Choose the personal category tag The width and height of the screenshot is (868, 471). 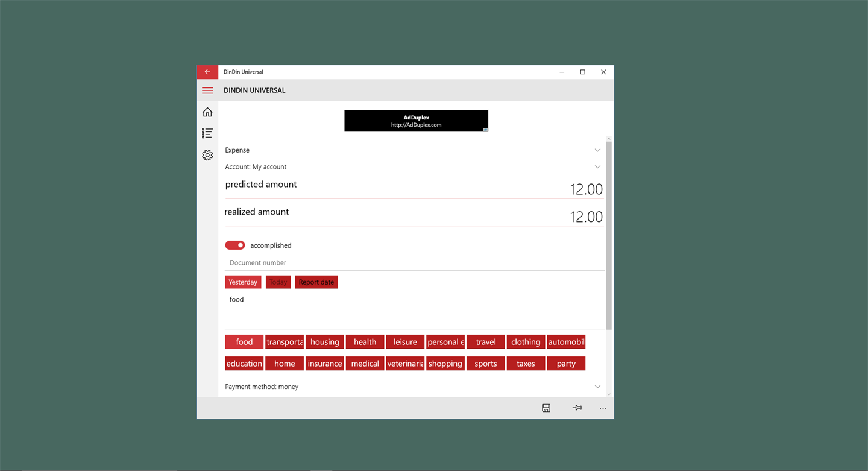(x=445, y=342)
